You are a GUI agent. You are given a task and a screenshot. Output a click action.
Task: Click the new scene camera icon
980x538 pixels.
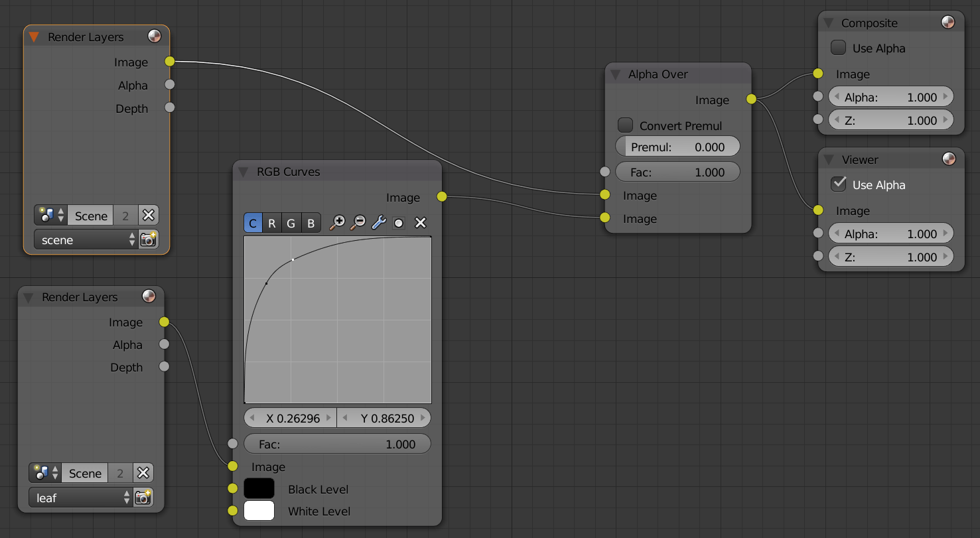tap(149, 239)
